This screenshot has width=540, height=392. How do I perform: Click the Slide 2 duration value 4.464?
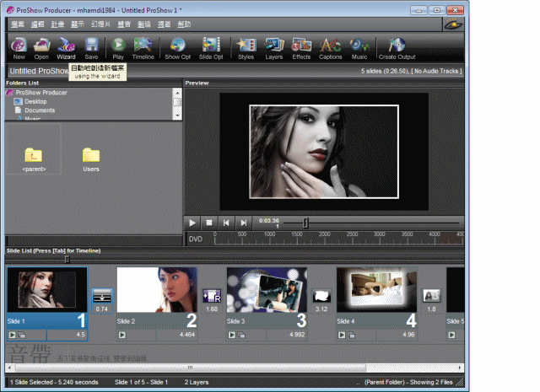[187, 335]
